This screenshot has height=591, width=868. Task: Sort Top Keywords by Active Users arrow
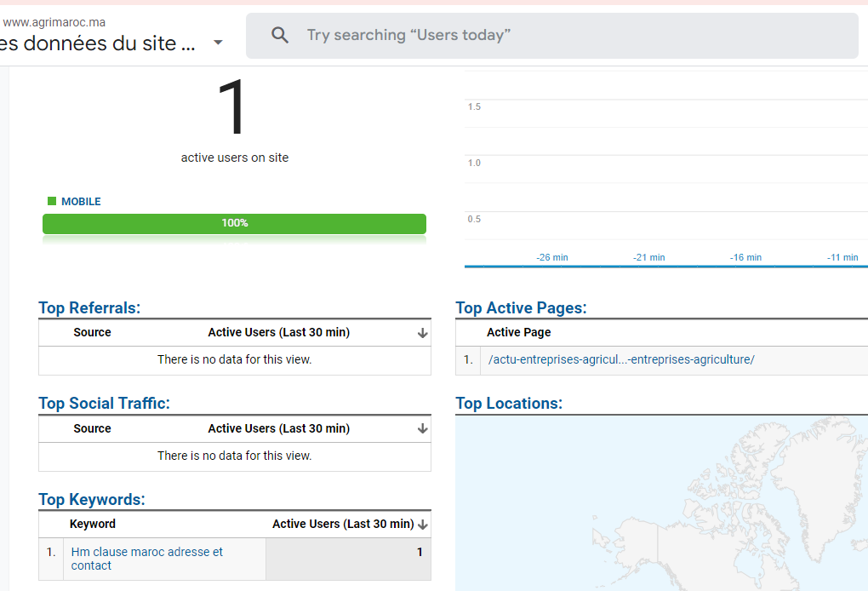423,525
